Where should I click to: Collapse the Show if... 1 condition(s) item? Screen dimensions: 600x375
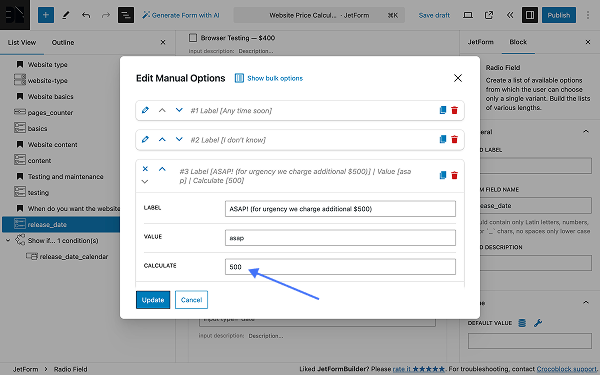coord(8,240)
